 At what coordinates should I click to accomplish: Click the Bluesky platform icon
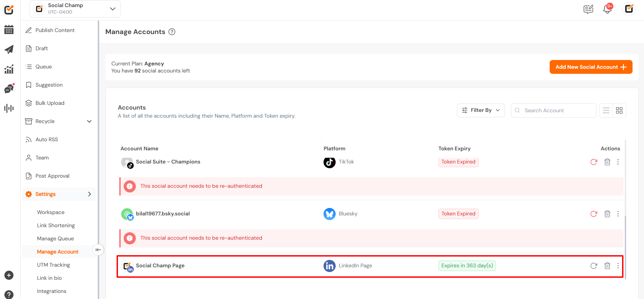pos(330,214)
